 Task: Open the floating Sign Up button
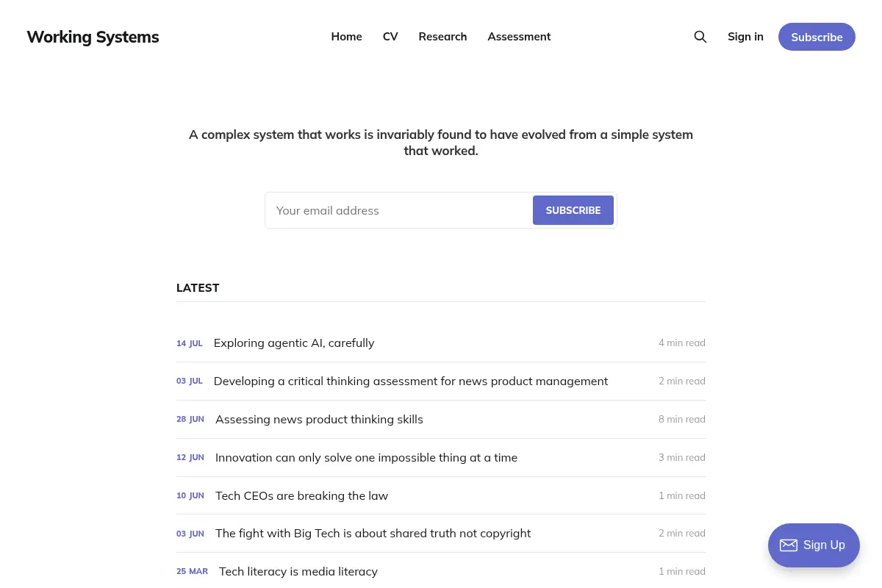tap(814, 545)
